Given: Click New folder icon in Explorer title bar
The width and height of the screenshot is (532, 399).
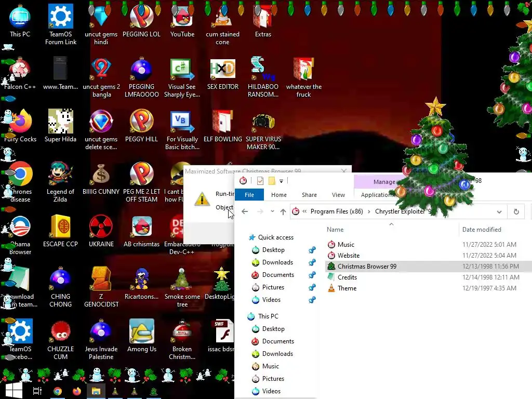Looking at the screenshot, I should pyautogui.click(x=272, y=181).
